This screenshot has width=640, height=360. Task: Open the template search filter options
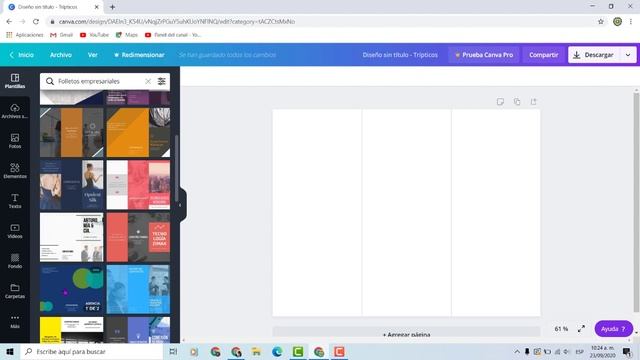pos(162,81)
